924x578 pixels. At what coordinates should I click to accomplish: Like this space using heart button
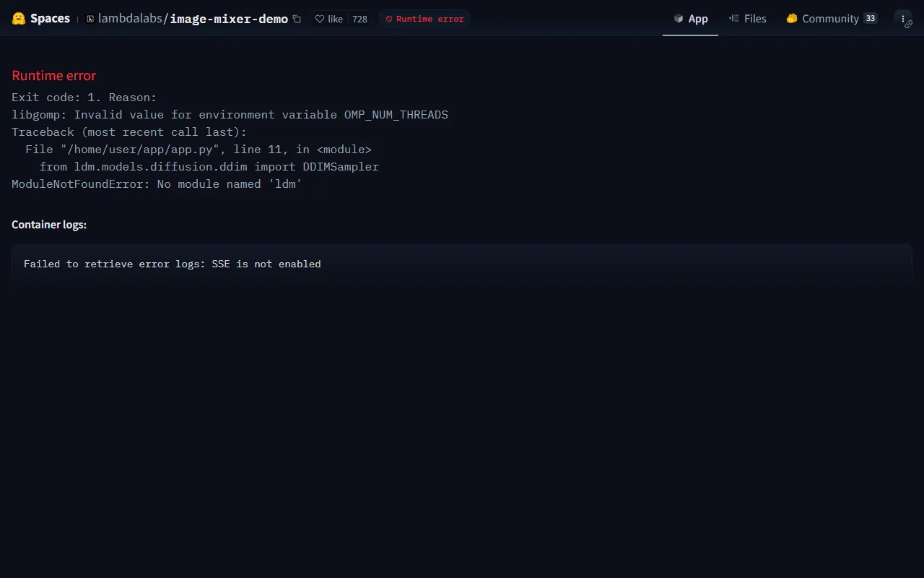[x=329, y=19]
